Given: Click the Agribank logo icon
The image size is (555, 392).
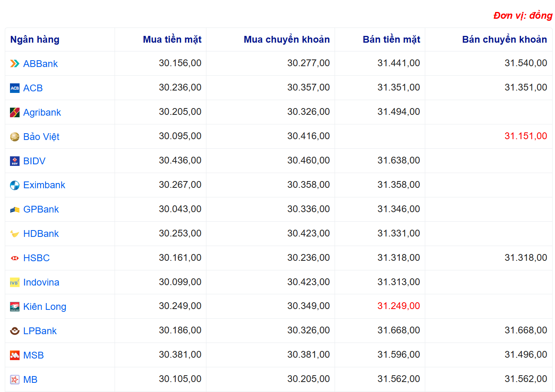Looking at the screenshot, I should click(14, 112).
